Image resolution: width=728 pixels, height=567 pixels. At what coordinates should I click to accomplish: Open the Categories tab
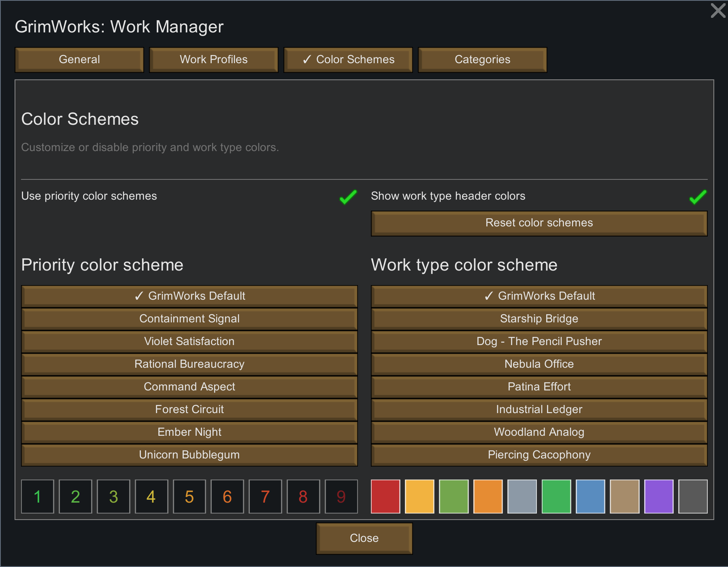(x=483, y=60)
